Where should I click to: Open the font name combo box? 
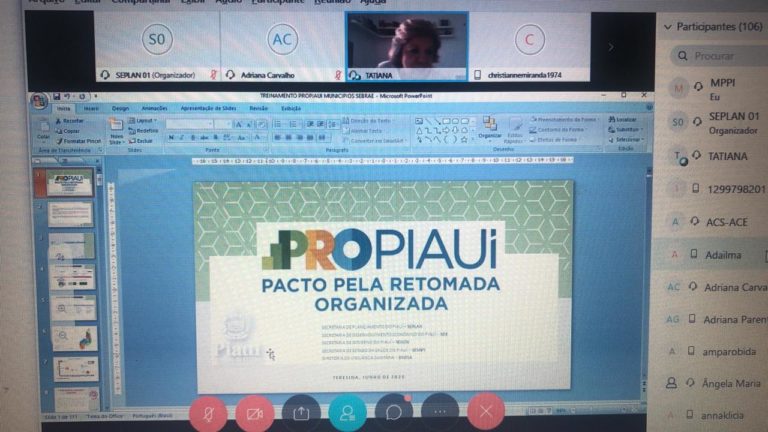(190, 124)
